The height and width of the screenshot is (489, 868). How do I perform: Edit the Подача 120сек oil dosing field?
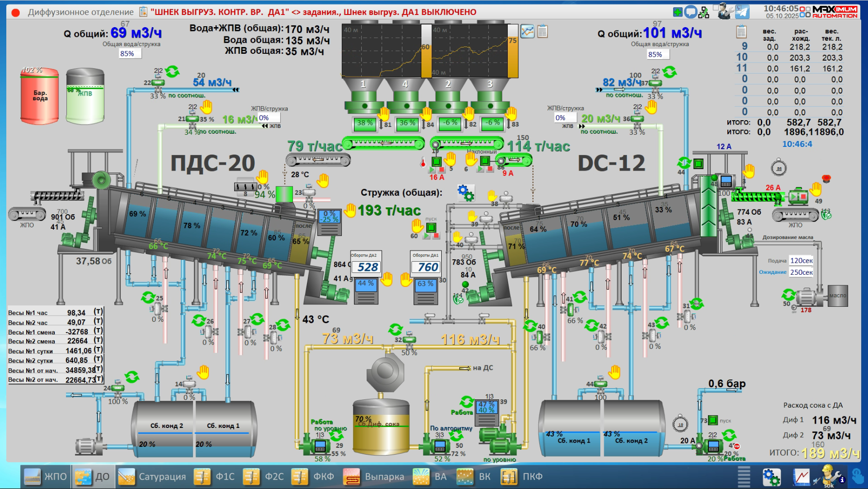click(x=801, y=261)
